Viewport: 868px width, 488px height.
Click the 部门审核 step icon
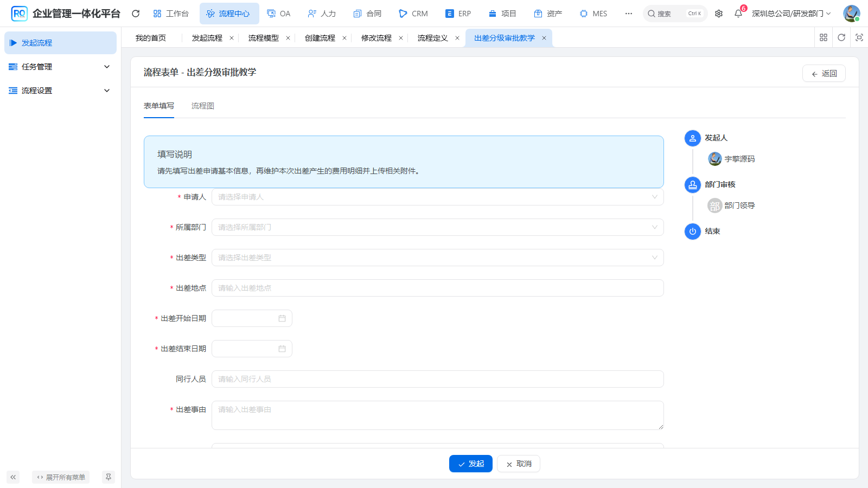point(693,185)
